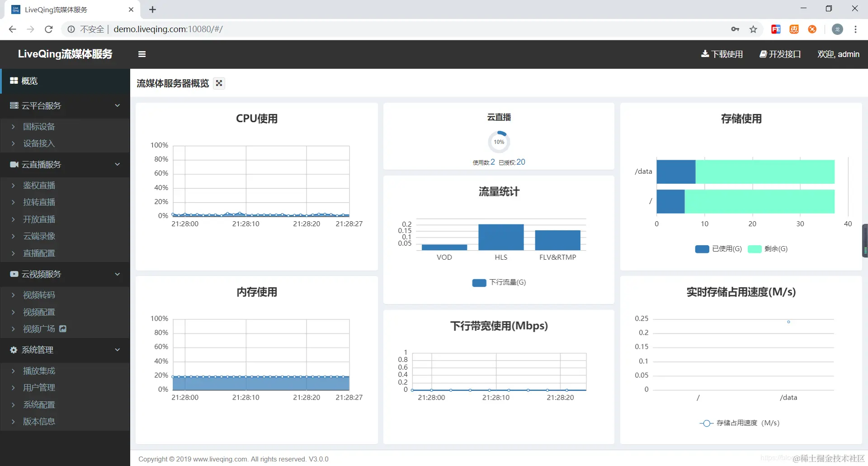Open the 欢迎, admin user dropdown
The height and width of the screenshot is (466, 868).
click(x=838, y=54)
